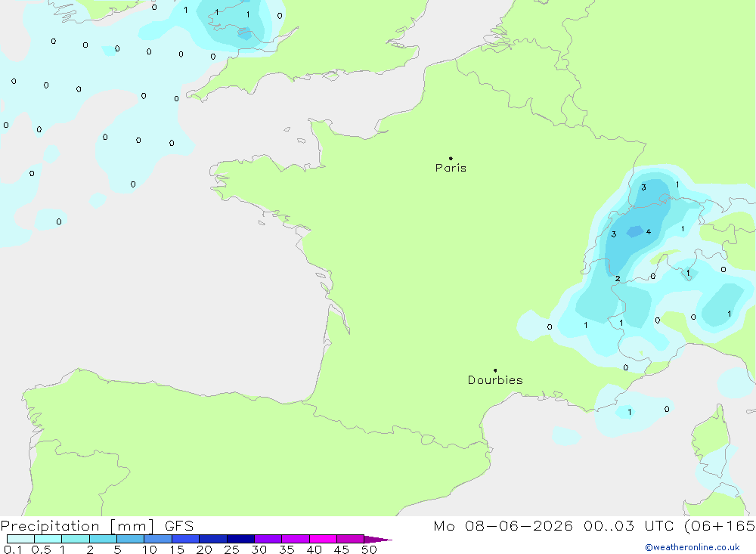Pick the 2–5 mm legend swatch

click(x=103, y=539)
